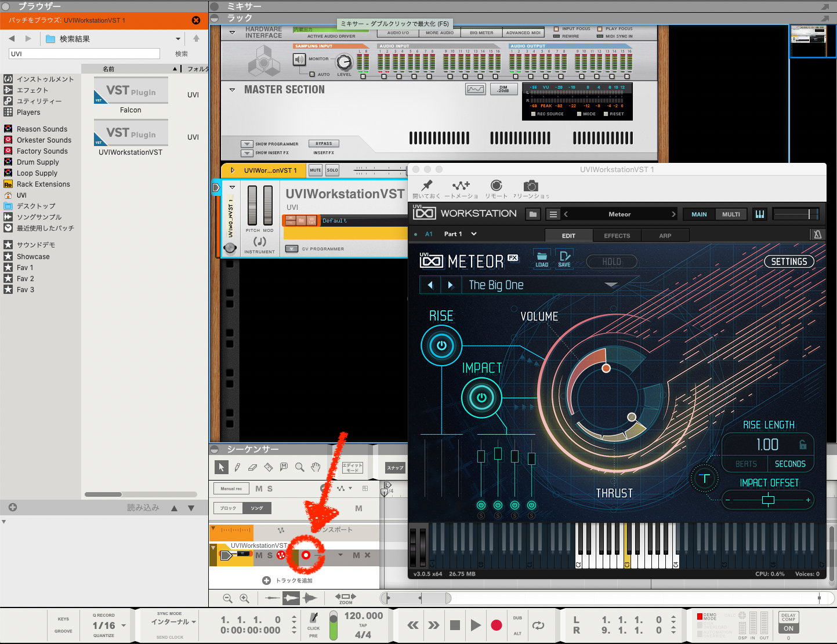Select the eraser tool in the sequencer
The height and width of the screenshot is (644, 837).
point(252,467)
